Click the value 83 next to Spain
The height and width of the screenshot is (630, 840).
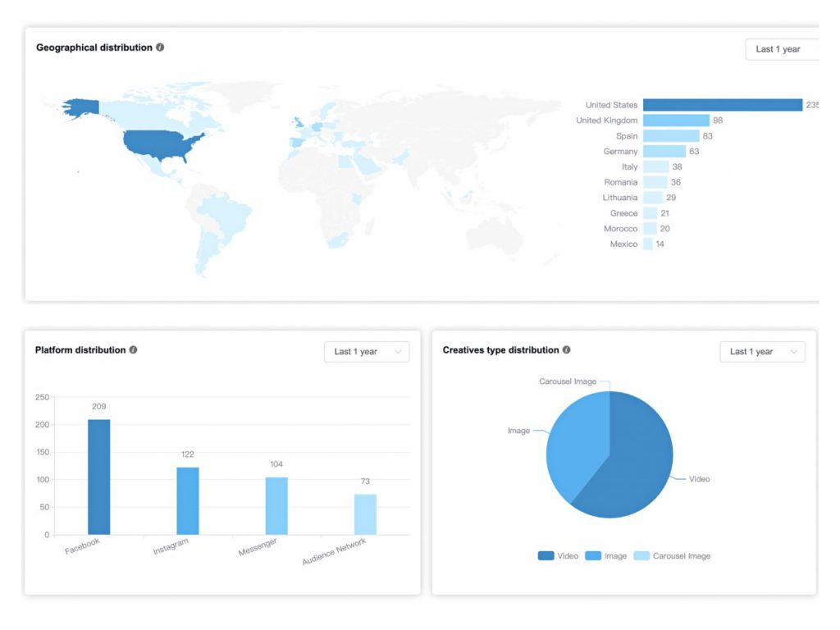(x=708, y=136)
